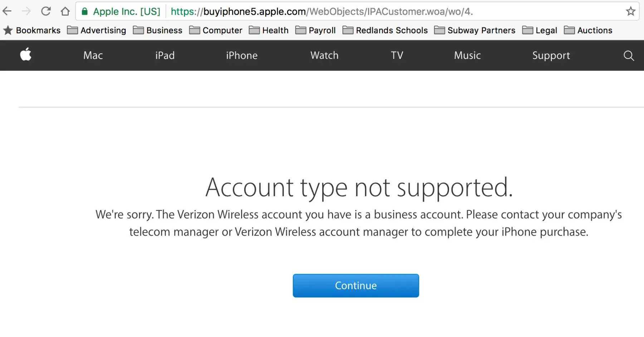Open the Mac menu item
Viewport: 644px width, 337px height.
point(93,55)
